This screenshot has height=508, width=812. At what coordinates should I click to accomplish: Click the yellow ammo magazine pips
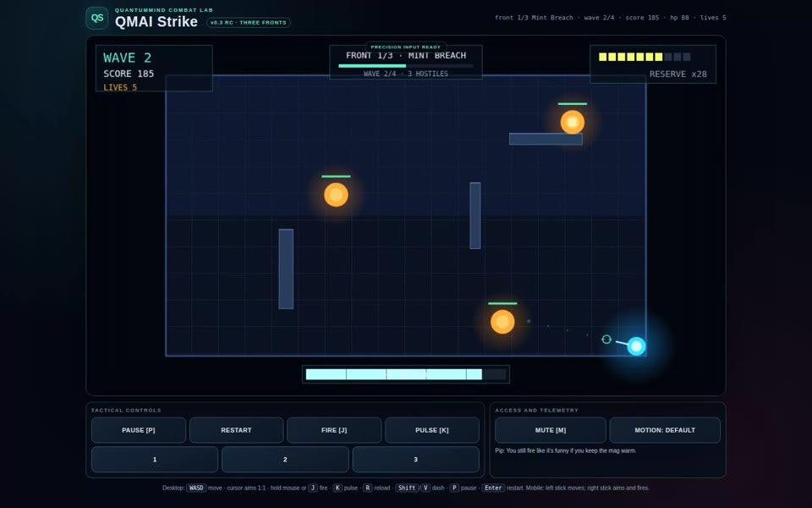pyautogui.click(x=645, y=57)
